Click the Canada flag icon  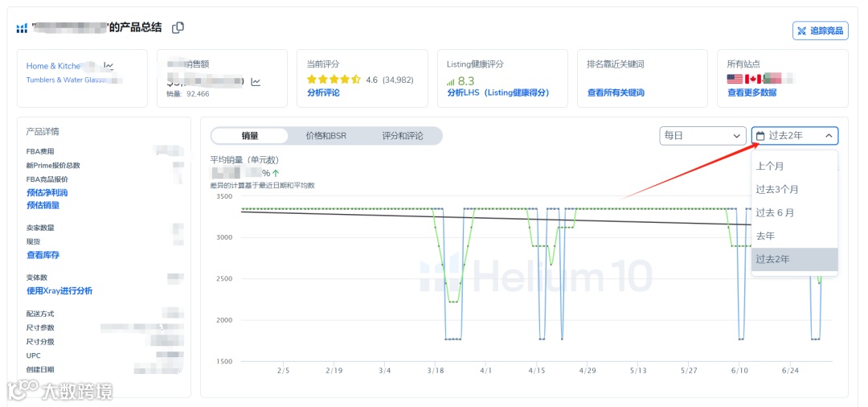(753, 79)
